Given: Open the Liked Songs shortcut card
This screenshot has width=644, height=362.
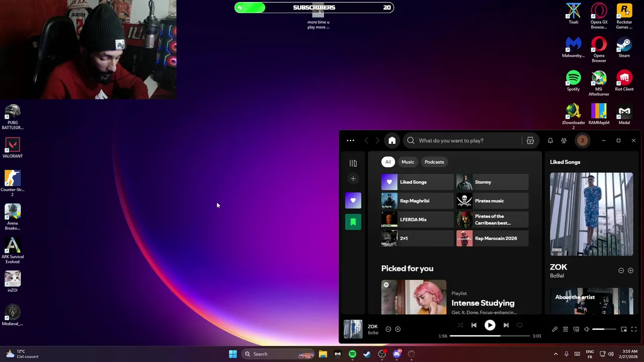Looking at the screenshot, I should pos(417,182).
